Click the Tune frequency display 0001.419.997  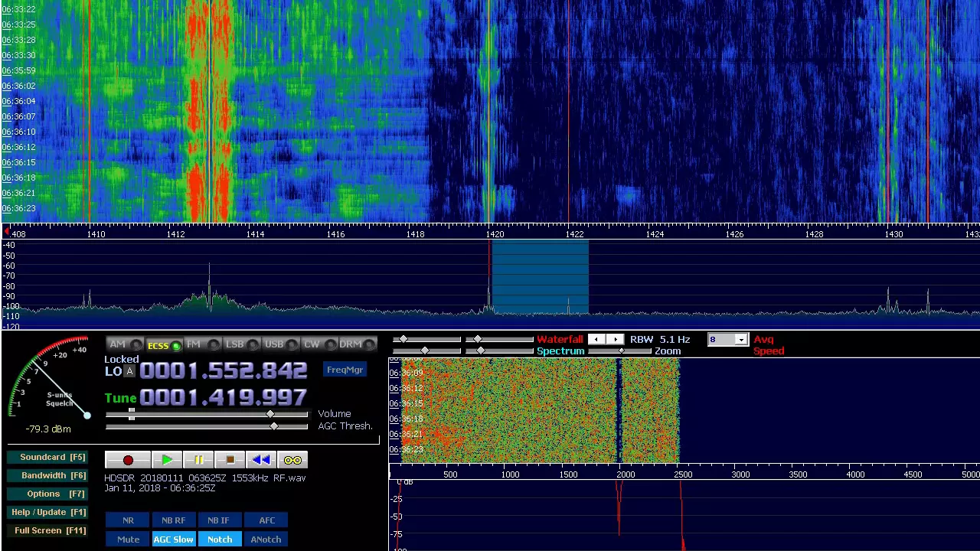click(224, 398)
